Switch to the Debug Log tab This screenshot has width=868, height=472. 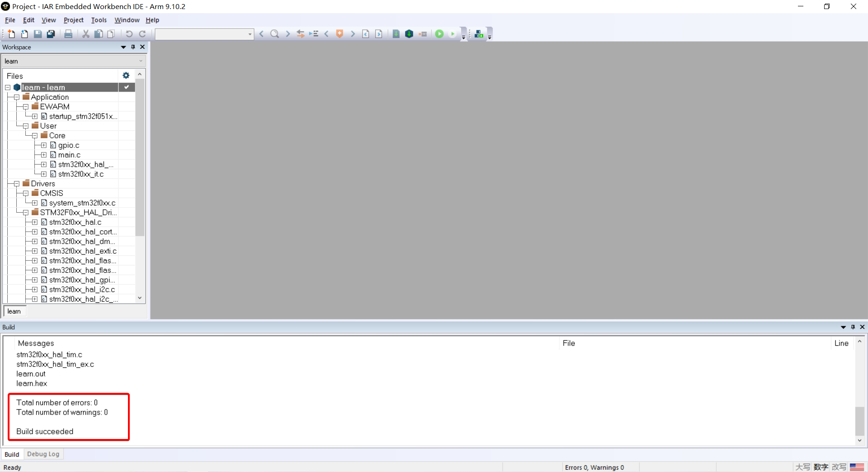tap(43, 454)
